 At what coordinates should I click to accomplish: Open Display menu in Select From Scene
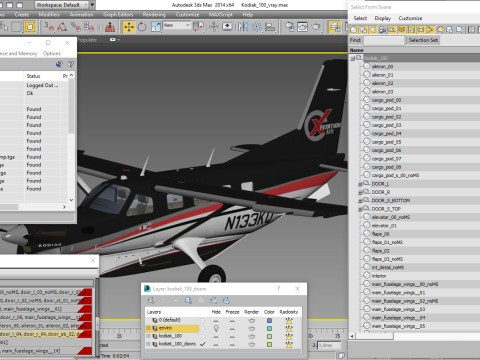pos(382,18)
